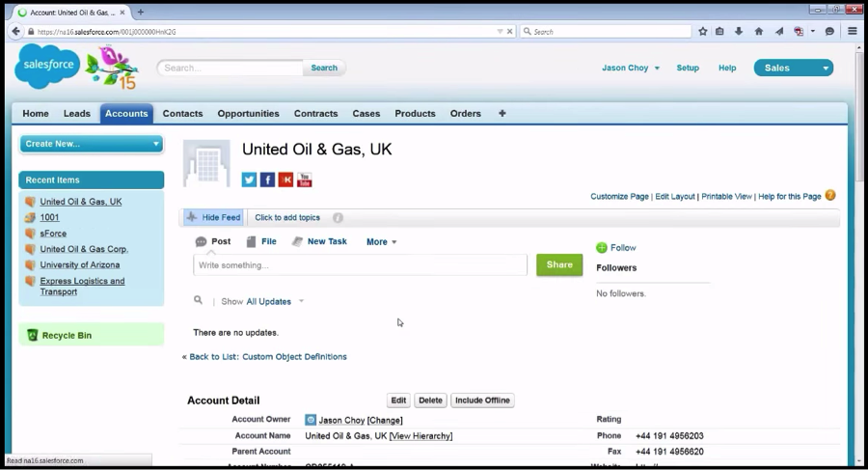This screenshot has width=868, height=470.
Task: Open the Leads tab
Action: pos(76,113)
